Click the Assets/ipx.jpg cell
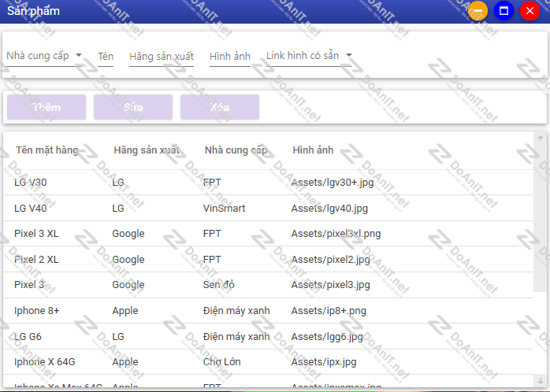 pos(324,362)
